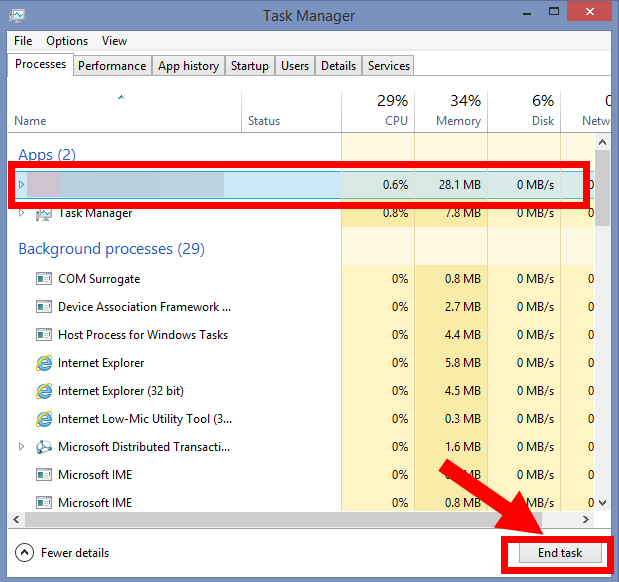Click the Microsoft Distributed Transaction icon
Viewport: 619px width, 582px height.
(x=44, y=447)
